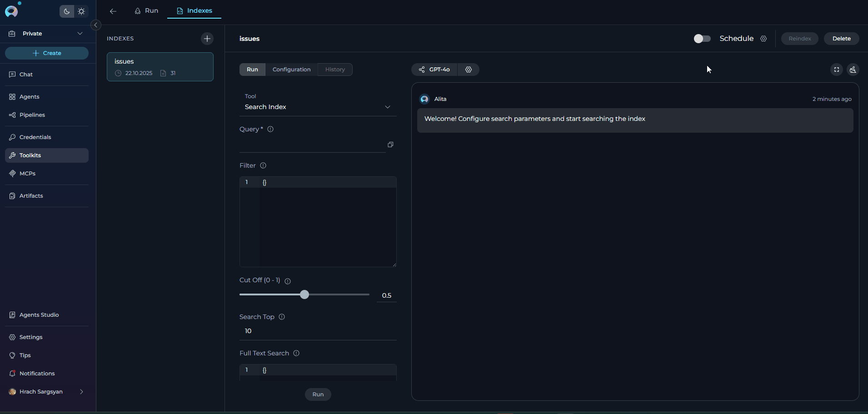Enable the Schedule toggle
Viewport: 868px width, 414px height.
pyautogui.click(x=702, y=39)
